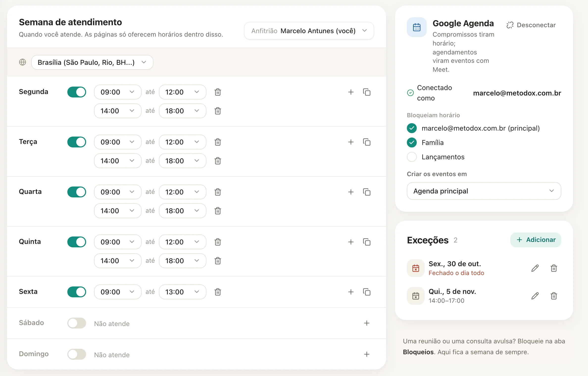
Task: Delete Terça's 14:00–18:00 interval
Action: [218, 161]
